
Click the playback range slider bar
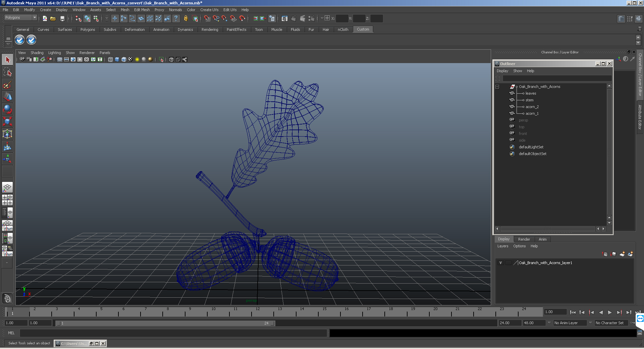tap(165, 323)
